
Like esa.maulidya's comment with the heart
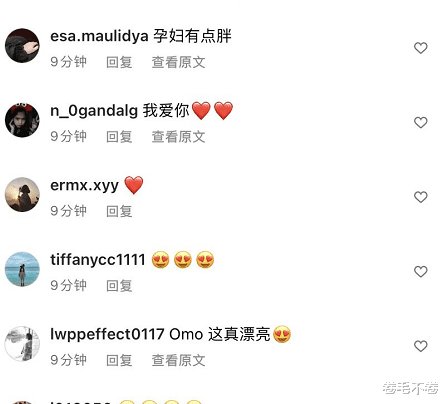[420, 48]
